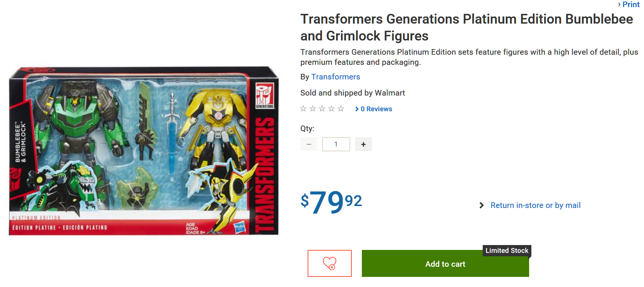Click the Bumblebee and Grimlock box image
The width and height of the screenshot is (644, 287).
tap(144, 151)
